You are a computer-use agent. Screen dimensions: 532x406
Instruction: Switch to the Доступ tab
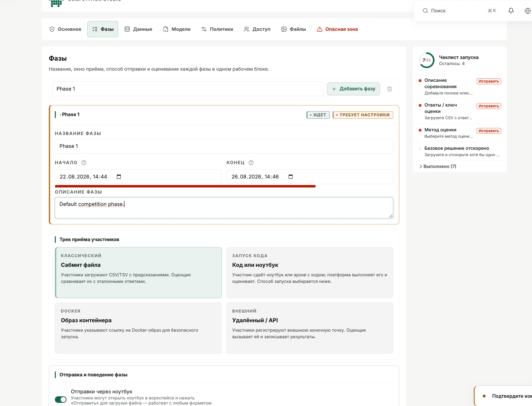tap(257, 29)
